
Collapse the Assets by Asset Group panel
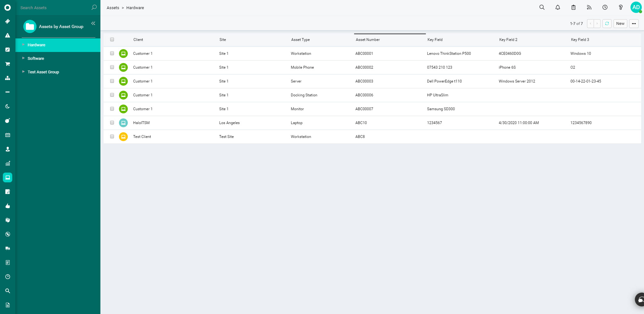coord(93,23)
